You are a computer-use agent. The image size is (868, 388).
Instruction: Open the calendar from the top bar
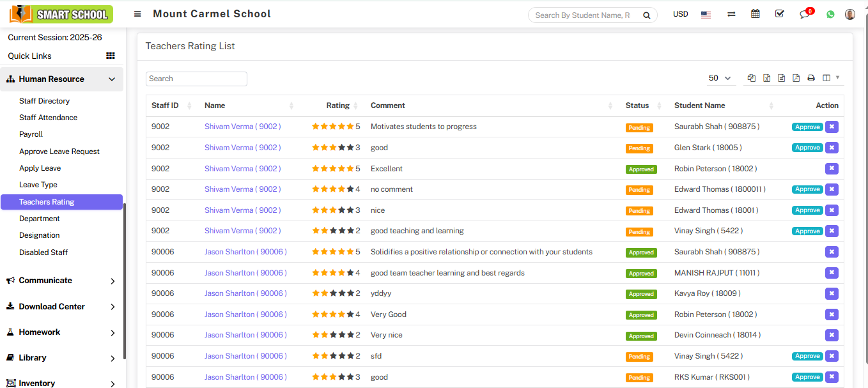pyautogui.click(x=755, y=13)
